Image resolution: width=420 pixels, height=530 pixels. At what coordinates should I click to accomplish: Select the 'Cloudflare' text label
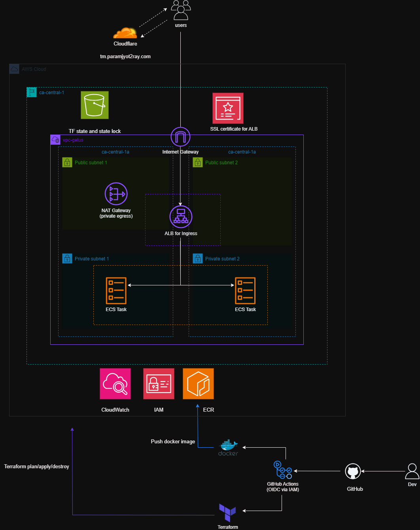[x=125, y=44]
